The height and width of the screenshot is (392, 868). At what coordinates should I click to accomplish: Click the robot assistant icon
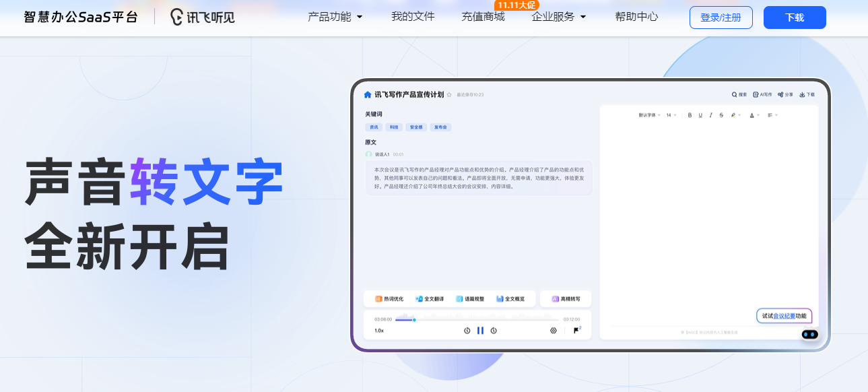(x=810, y=334)
